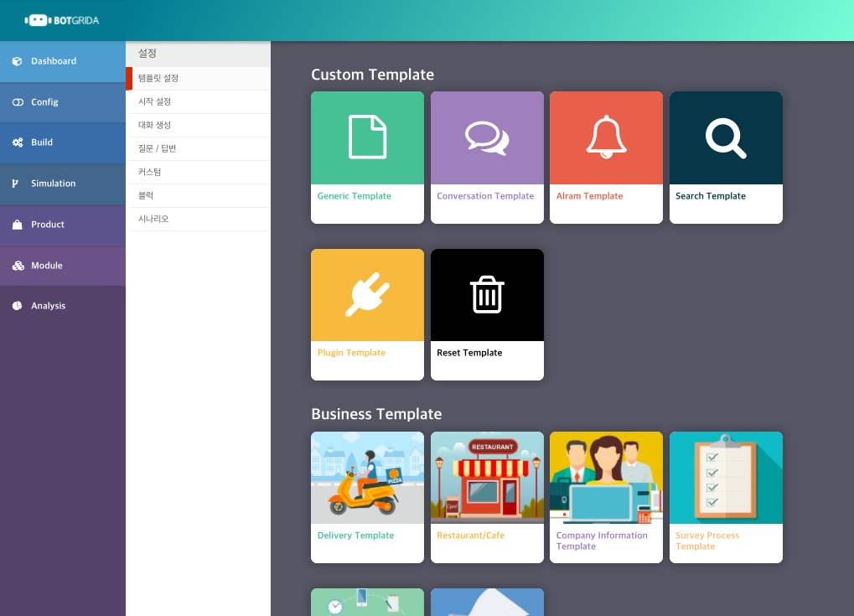The image size is (854, 616).
Task: Go to the Product section
Action: [63, 225]
